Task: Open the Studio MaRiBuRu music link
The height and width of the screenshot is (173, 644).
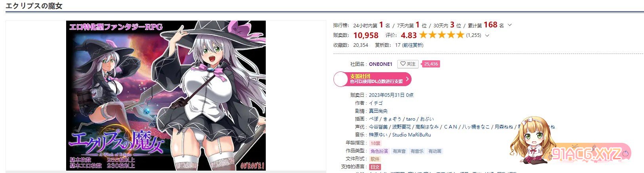Action: coord(406,135)
